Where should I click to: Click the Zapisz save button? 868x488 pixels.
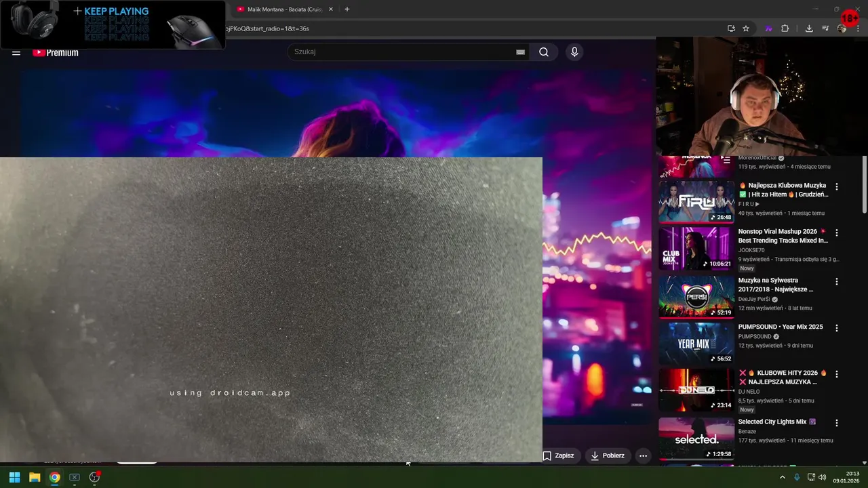(558, 455)
